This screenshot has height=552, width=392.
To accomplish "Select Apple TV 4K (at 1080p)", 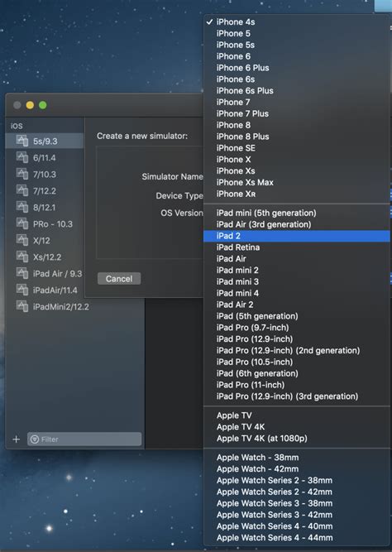I will tap(297, 439).
